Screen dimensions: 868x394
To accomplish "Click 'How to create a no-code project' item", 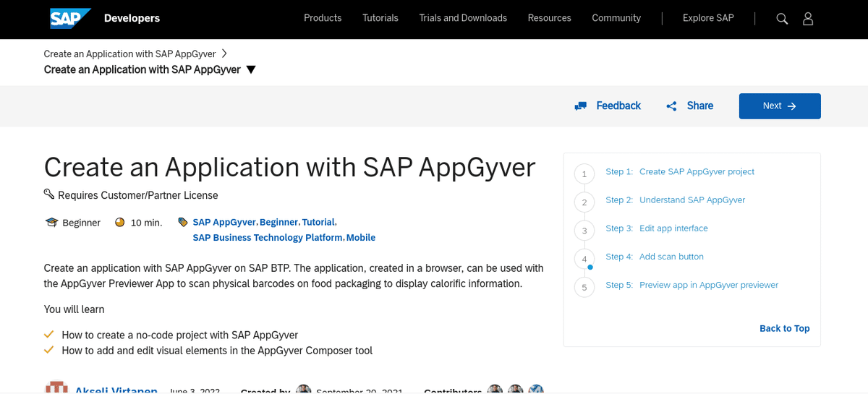I will coord(180,335).
